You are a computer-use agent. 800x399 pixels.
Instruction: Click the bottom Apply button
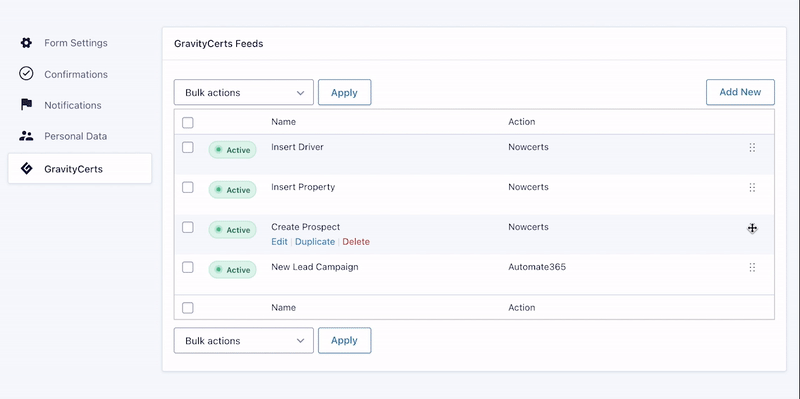(344, 340)
